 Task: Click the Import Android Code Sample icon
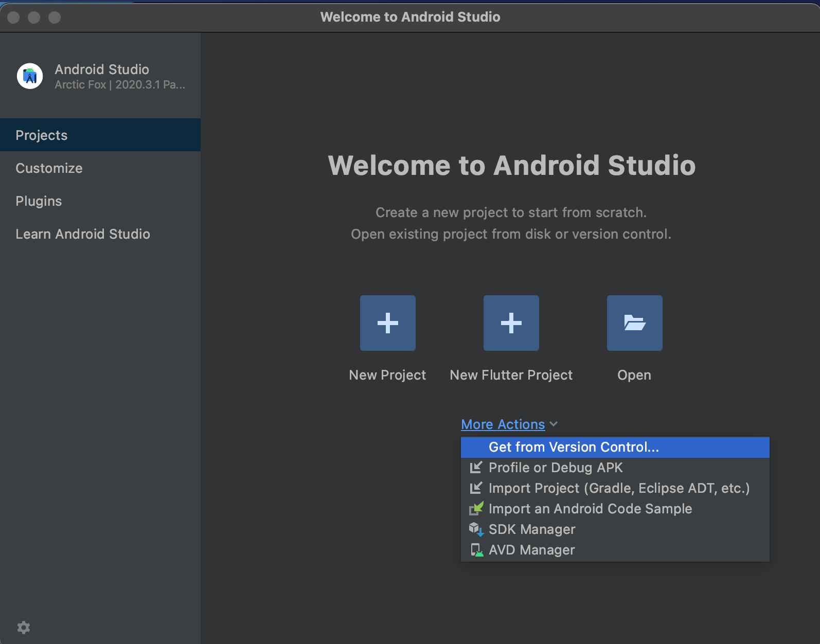pyautogui.click(x=476, y=509)
